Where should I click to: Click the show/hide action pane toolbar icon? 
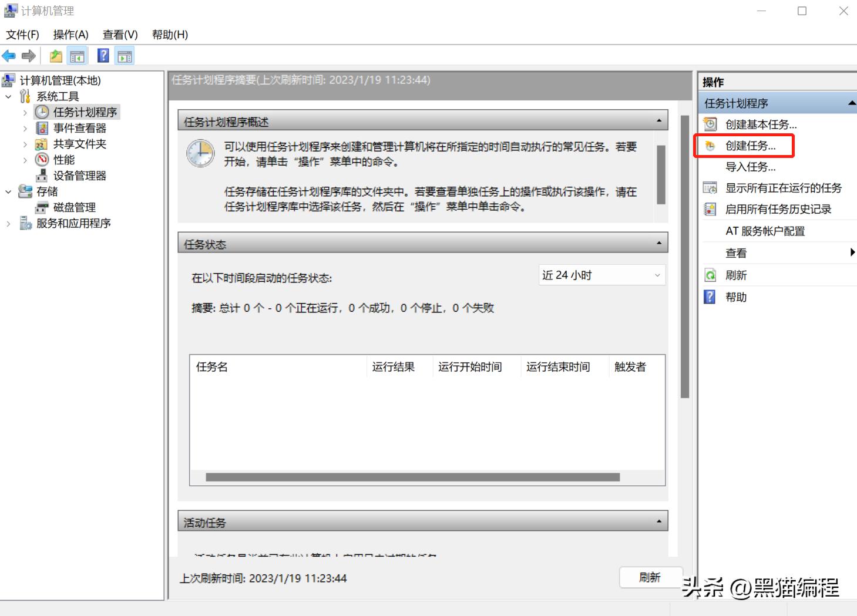click(x=124, y=56)
